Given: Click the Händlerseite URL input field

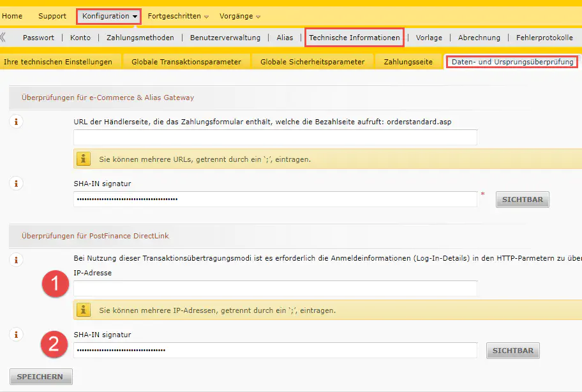Looking at the screenshot, I should pos(275,138).
